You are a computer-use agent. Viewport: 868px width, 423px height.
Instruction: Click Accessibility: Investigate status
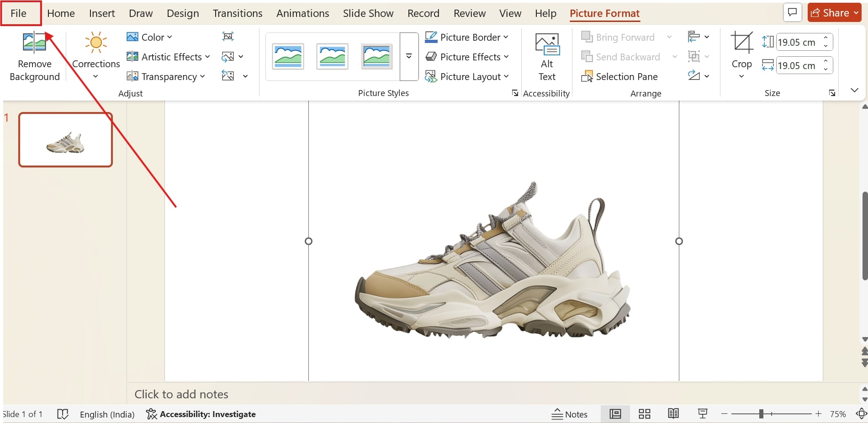201,414
